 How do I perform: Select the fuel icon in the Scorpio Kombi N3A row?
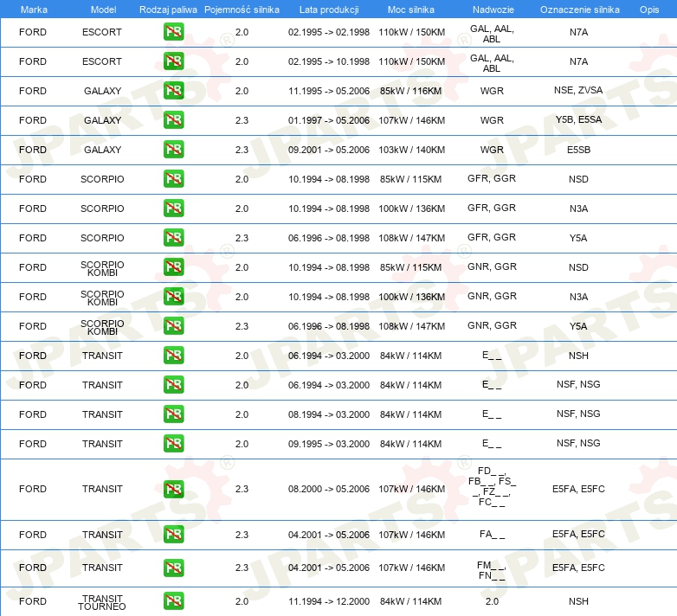click(173, 296)
